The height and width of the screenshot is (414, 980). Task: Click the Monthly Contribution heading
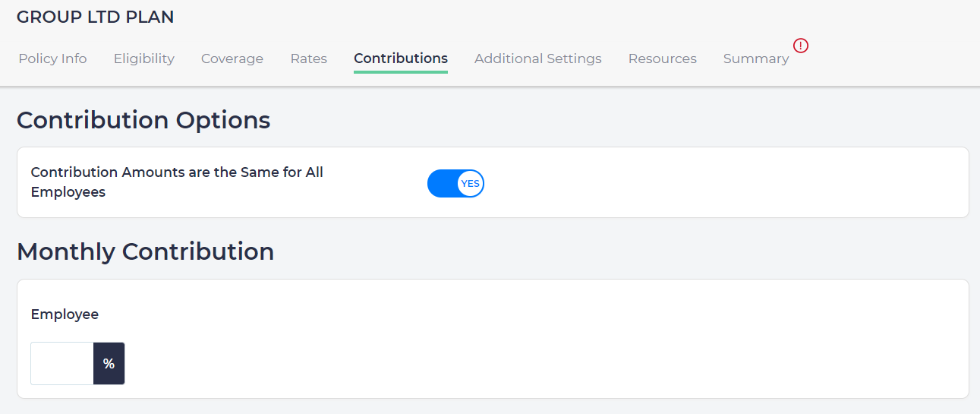click(145, 251)
